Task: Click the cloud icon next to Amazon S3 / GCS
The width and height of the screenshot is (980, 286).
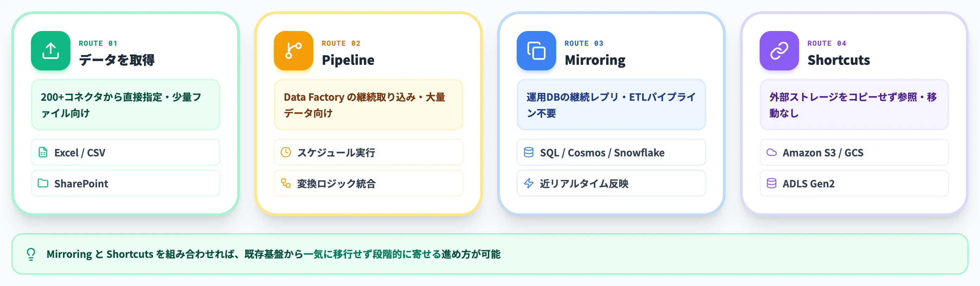Action: [771, 152]
